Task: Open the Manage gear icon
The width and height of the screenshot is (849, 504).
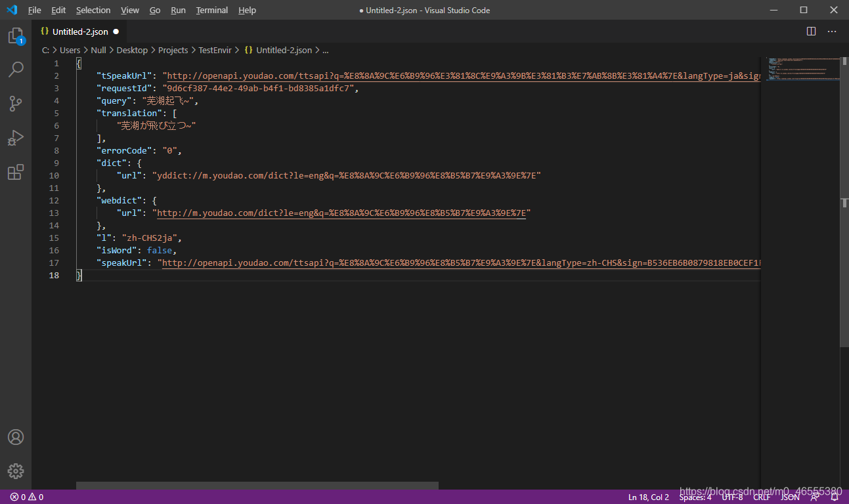Action: [x=16, y=471]
